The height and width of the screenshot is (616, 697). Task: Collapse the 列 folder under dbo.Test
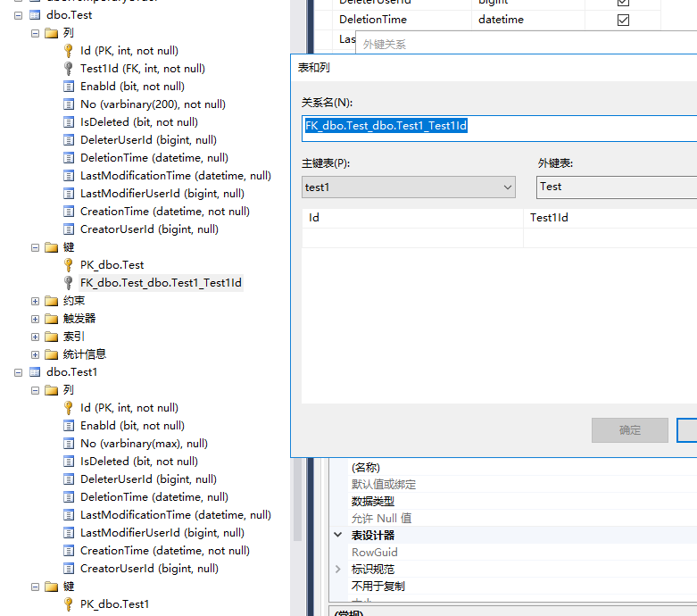[35, 33]
